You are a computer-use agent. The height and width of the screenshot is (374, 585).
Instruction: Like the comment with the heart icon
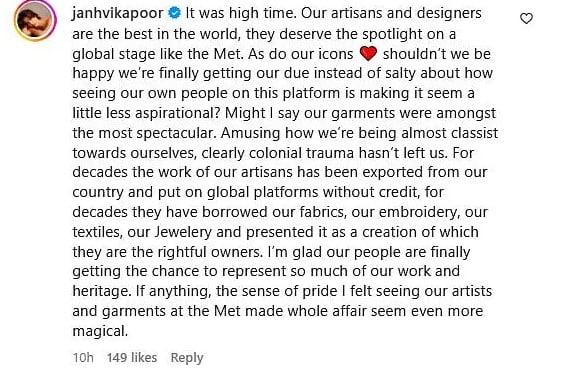point(526,18)
